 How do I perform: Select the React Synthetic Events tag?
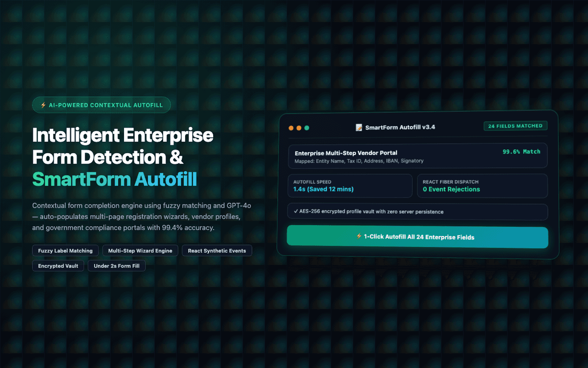click(x=217, y=251)
